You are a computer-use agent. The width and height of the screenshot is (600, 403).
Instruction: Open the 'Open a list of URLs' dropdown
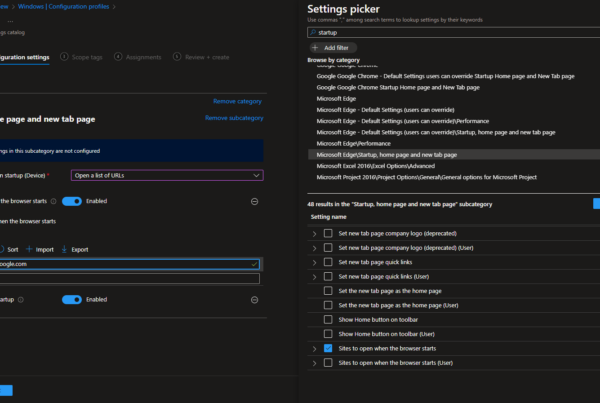[x=167, y=175]
